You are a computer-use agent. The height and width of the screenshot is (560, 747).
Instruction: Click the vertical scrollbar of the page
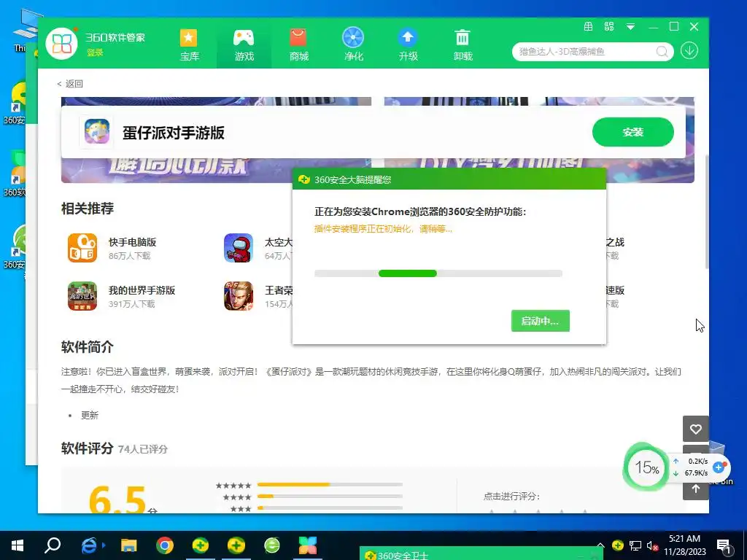coord(706,212)
